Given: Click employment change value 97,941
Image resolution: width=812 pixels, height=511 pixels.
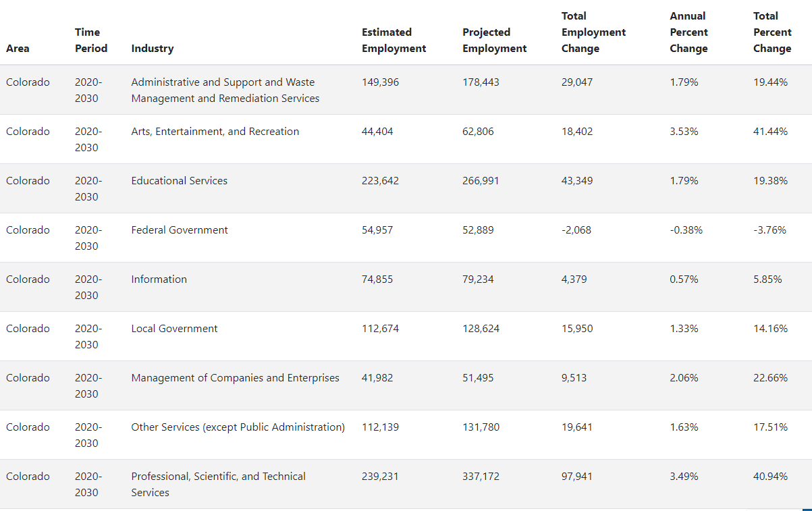Looking at the screenshot, I should point(578,477).
